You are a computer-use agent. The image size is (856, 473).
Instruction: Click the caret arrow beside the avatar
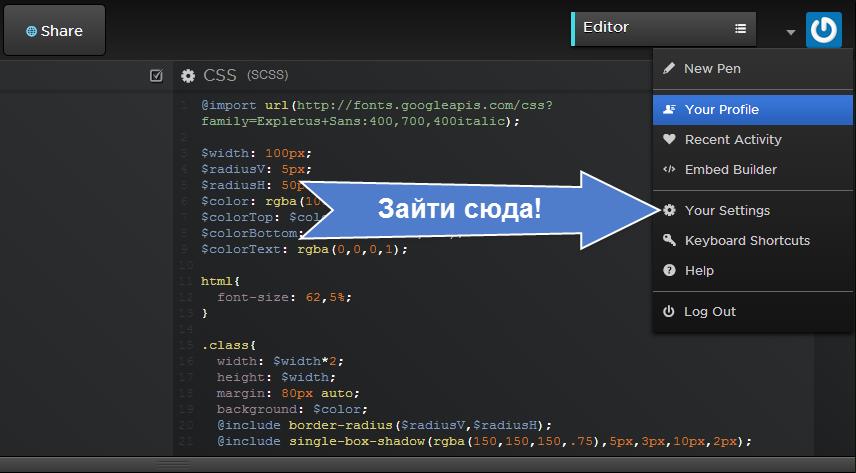tap(791, 32)
